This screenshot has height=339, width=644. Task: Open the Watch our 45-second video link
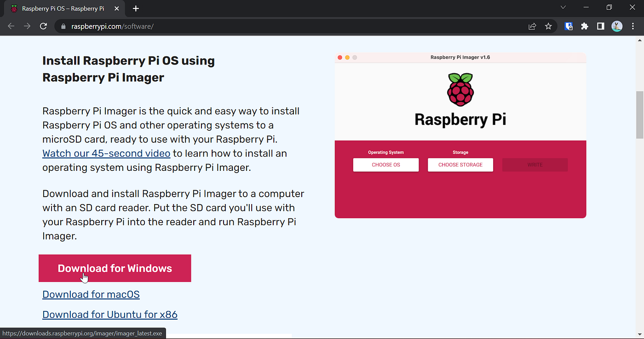pyautogui.click(x=106, y=153)
